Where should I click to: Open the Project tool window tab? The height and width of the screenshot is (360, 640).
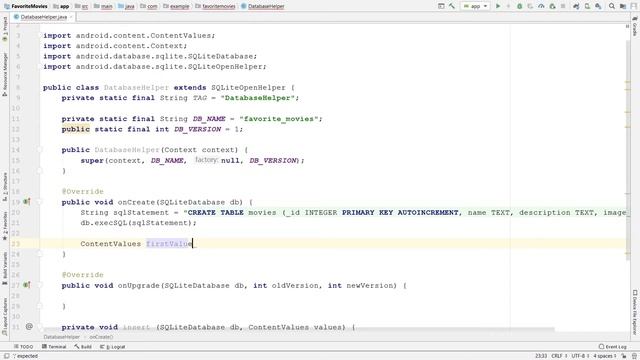(5, 29)
